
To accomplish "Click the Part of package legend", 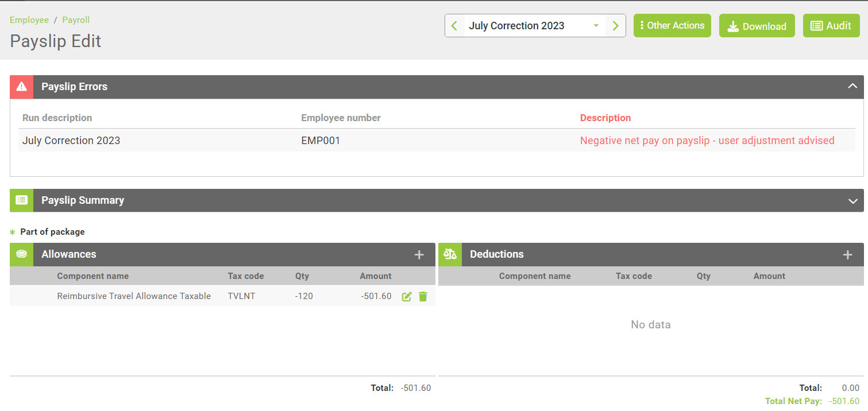I will [52, 232].
